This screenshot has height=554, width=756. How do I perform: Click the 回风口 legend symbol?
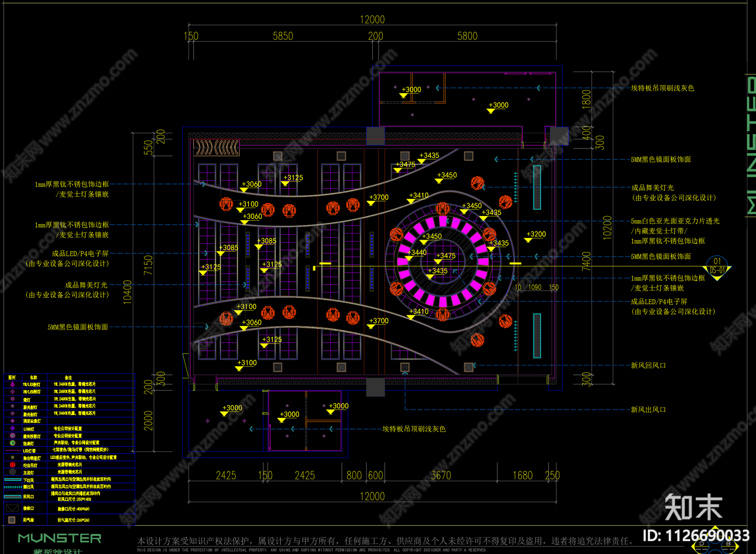[x=13, y=496]
